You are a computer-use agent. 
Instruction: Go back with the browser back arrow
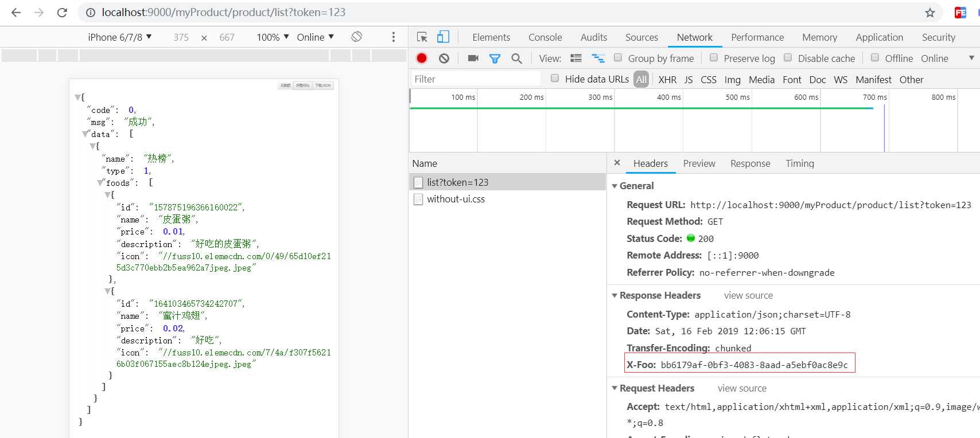(x=16, y=12)
